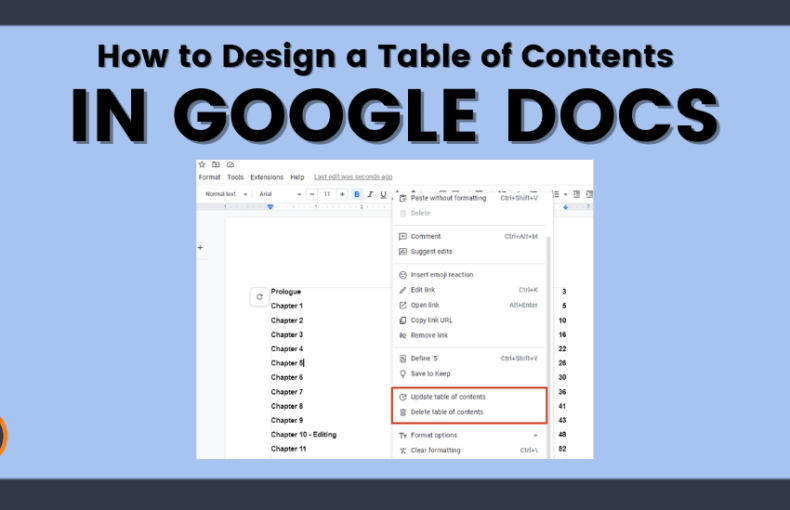Screen dimensions: 790x510
Task: Click the underline toolbar button
Action: coord(383,194)
